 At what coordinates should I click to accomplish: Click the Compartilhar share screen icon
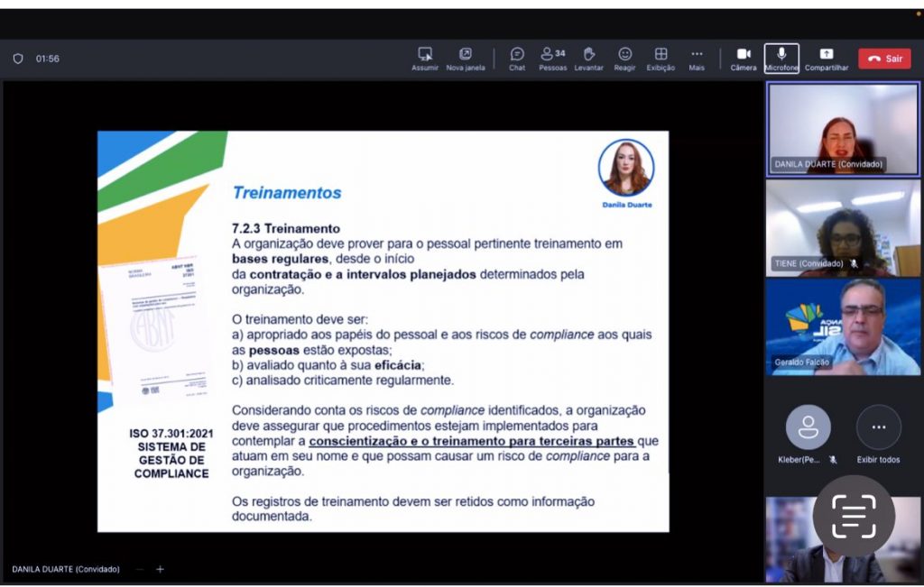pyautogui.click(x=827, y=54)
